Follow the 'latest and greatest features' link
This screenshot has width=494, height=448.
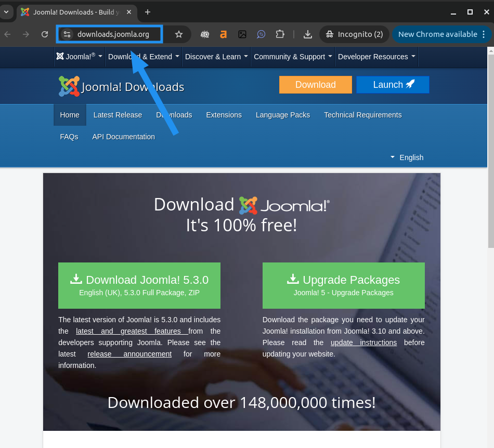coord(132,331)
